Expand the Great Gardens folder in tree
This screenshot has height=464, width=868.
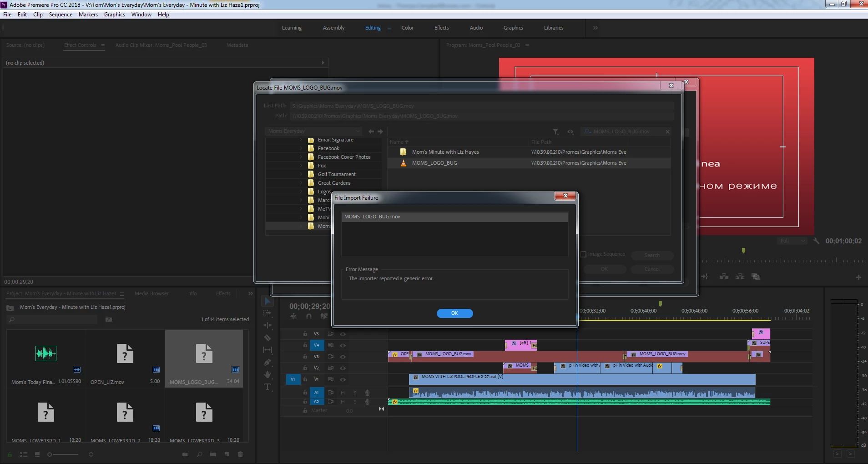pyautogui.click(x=301, y=183)
